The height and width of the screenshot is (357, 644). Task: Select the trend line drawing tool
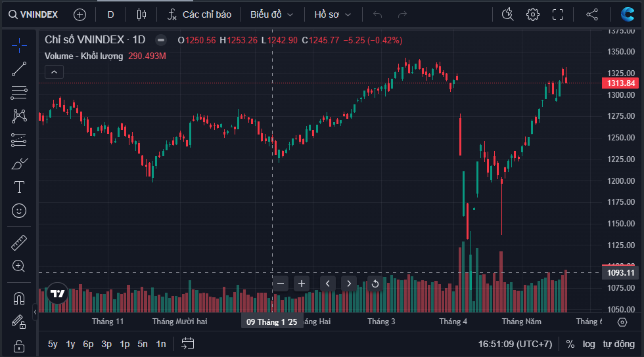pos(19,69)
